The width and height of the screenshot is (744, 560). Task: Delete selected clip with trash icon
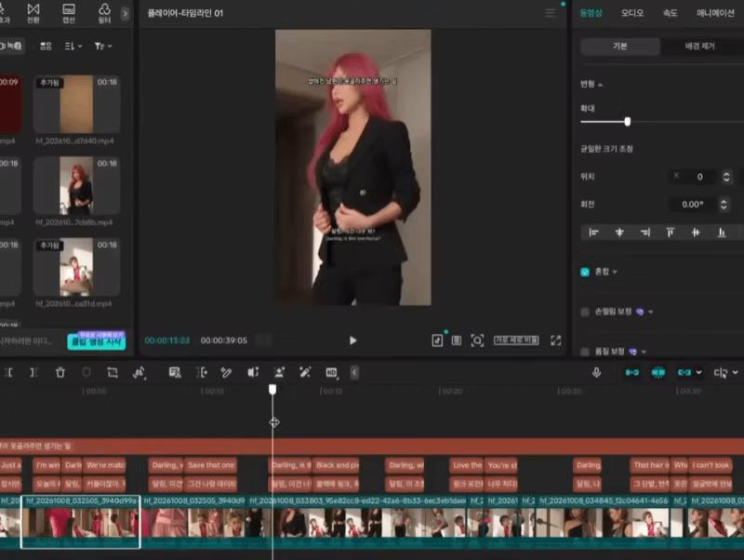click(60, 372)
